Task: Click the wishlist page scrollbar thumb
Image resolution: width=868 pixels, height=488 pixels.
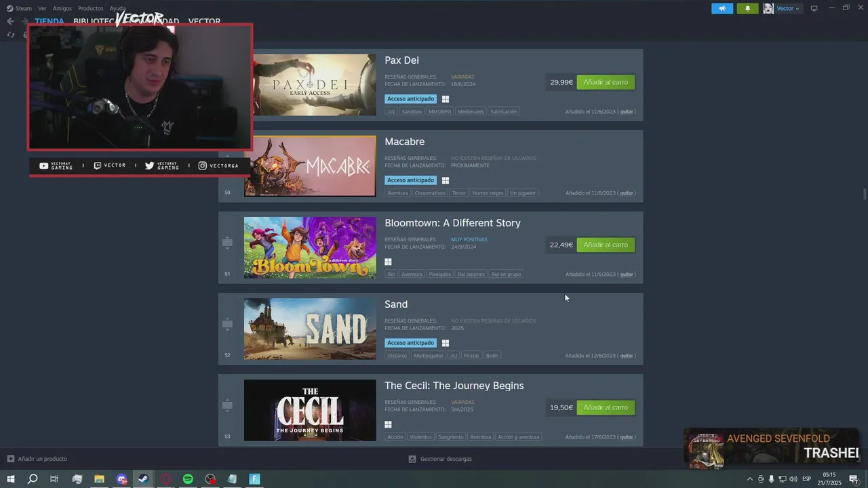Action: coord(864,195)
